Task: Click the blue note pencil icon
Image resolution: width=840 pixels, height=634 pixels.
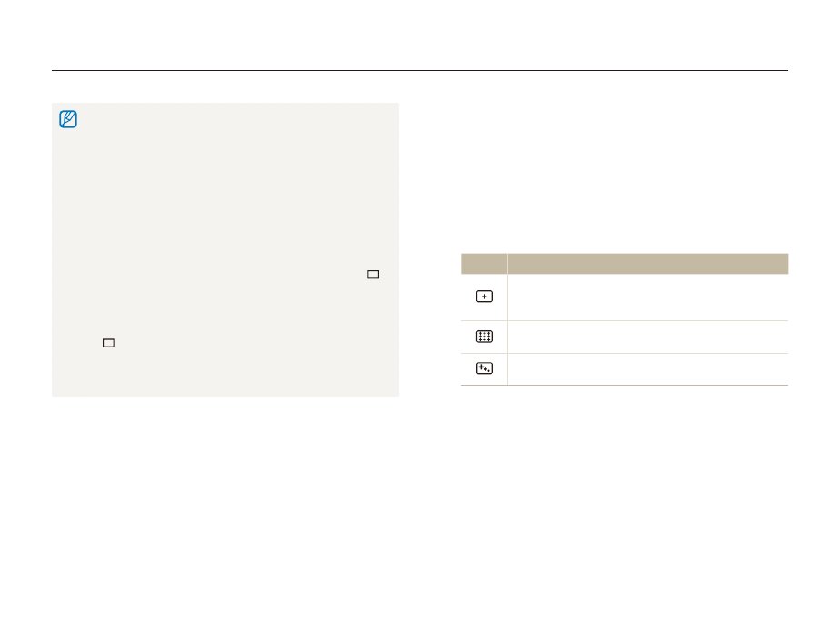Action: pos(68,120)
